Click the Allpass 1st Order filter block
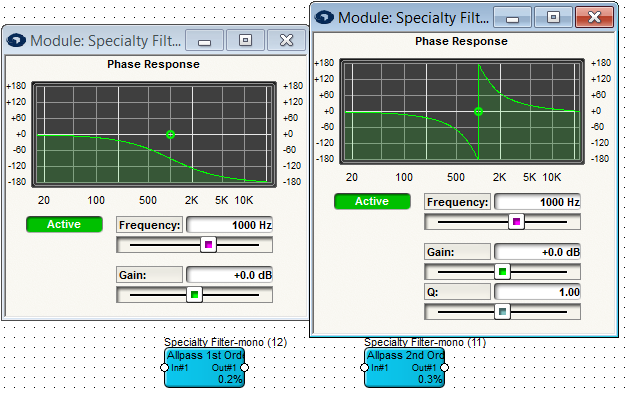 tap(204, 367)
